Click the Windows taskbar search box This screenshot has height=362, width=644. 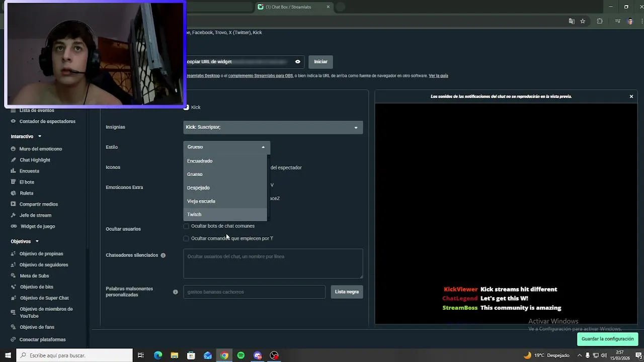[x=74, y=355]
